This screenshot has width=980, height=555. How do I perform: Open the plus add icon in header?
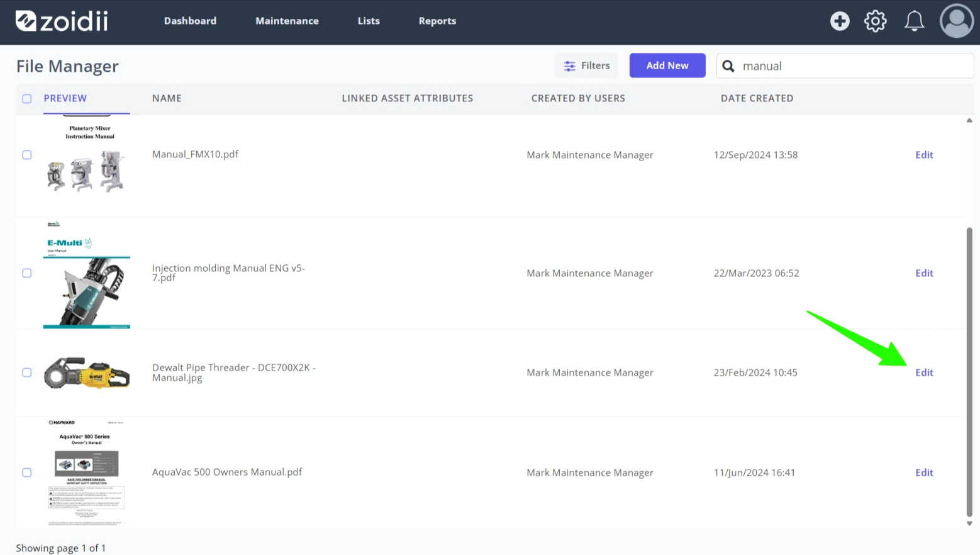[x=840, y=21]
